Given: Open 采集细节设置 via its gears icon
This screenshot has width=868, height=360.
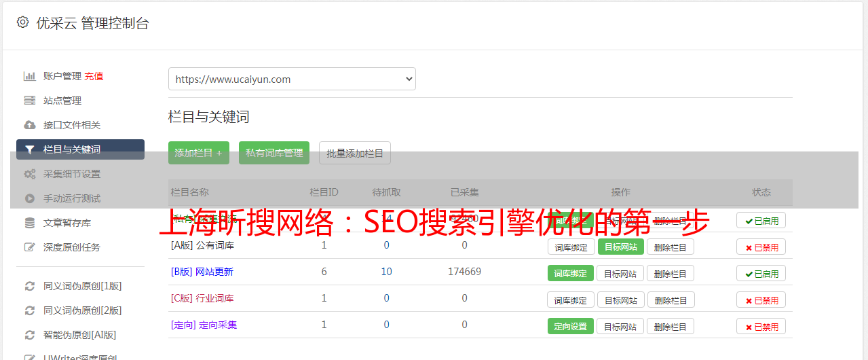Looking at the screenshot, I should [x=29, y=174].
